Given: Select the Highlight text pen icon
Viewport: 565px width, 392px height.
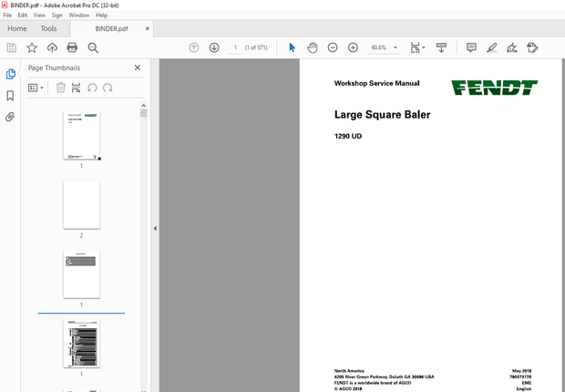Looking at the screenshot, I should click(x=492, y=47).
